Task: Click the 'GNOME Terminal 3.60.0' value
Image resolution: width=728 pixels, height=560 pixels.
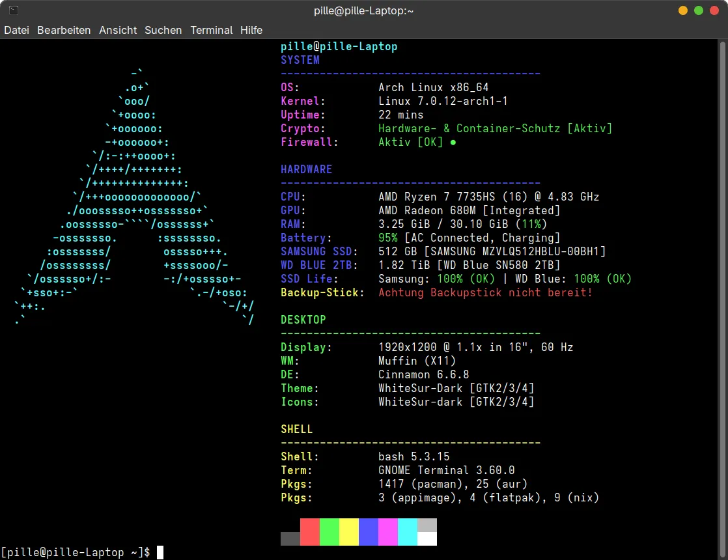Action: (446, 470)
